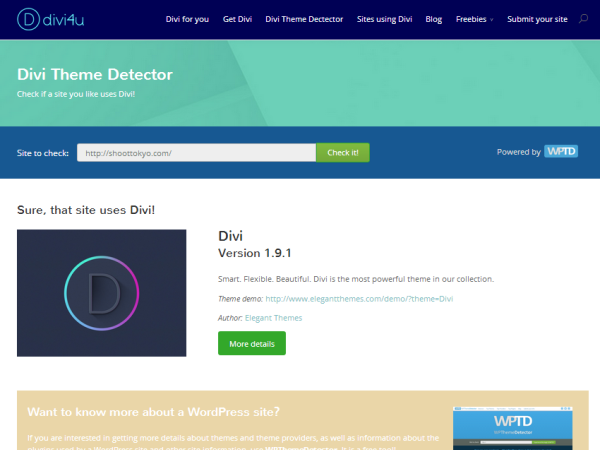The image size is (600, 450).
Task: Click the 'Smart. Flexible. Beautiful.' description text
Action: click(x=356, y=279)
